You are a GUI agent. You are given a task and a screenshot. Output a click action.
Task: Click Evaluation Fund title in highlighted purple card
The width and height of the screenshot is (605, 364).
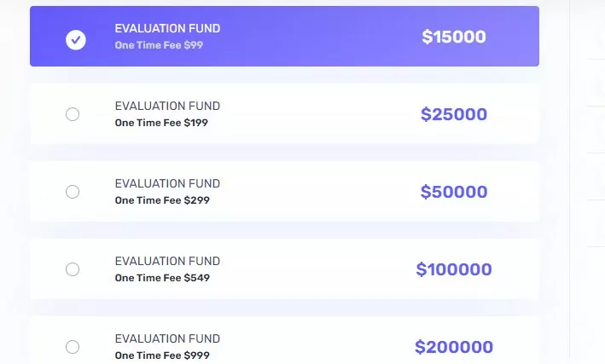pos(167,28)
